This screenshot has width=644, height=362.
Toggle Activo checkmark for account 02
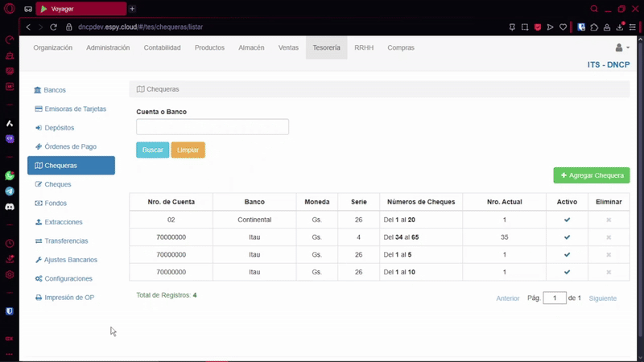pyautogui.click(x=567, y=220)
